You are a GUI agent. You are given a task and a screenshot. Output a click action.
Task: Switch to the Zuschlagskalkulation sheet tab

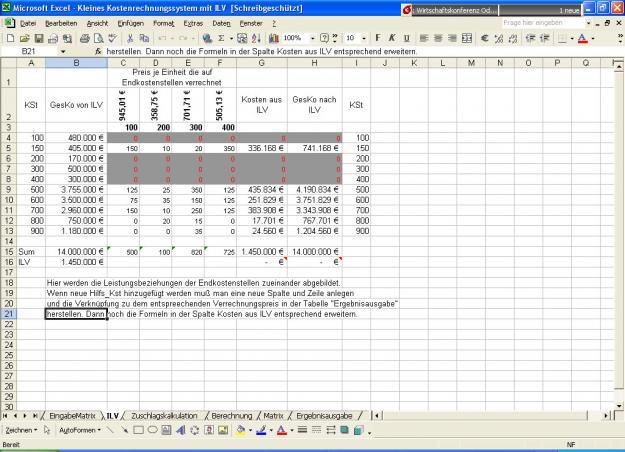point(167,414)
